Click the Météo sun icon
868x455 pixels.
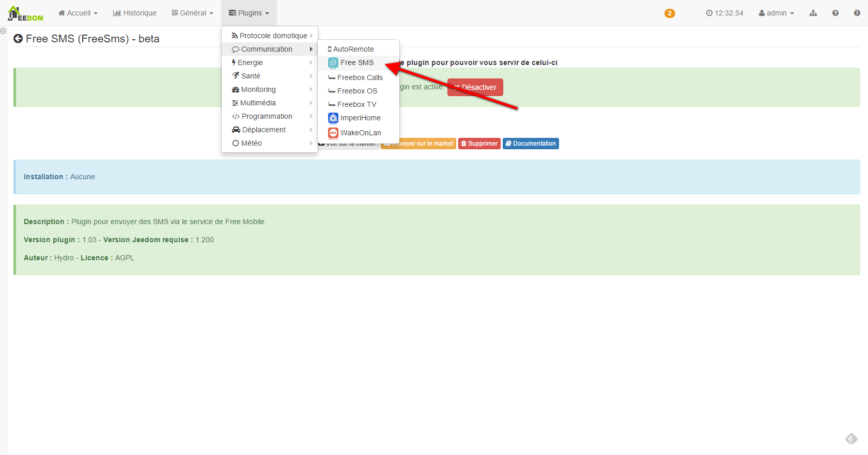[x=236, y=143]
